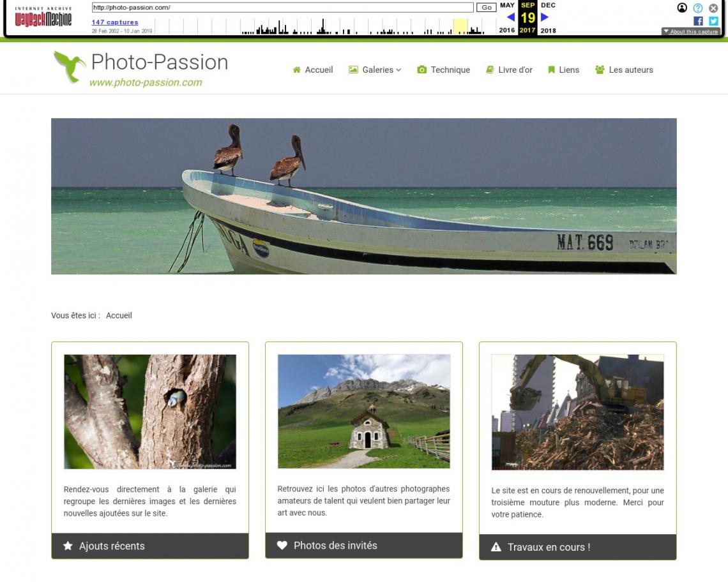Close the Wayback toolbar

713,8
